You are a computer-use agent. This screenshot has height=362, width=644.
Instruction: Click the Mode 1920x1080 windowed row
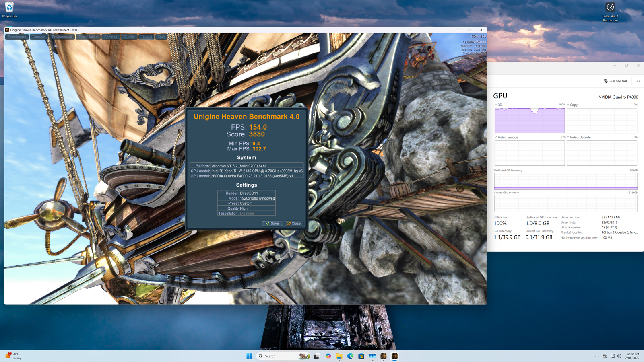[x=246, y=198]
